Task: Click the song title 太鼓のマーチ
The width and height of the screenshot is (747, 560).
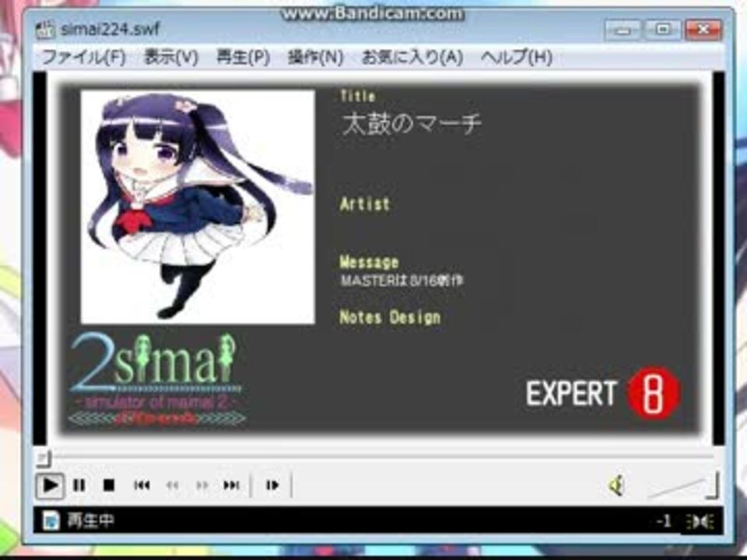Action: [412, 124]
